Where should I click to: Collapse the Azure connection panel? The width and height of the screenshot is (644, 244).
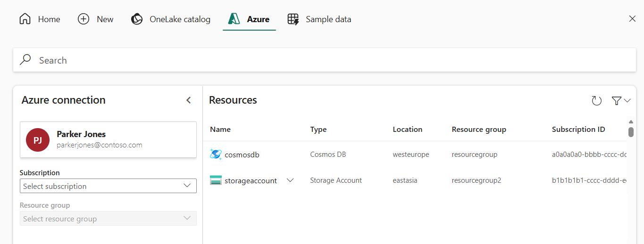189,100
